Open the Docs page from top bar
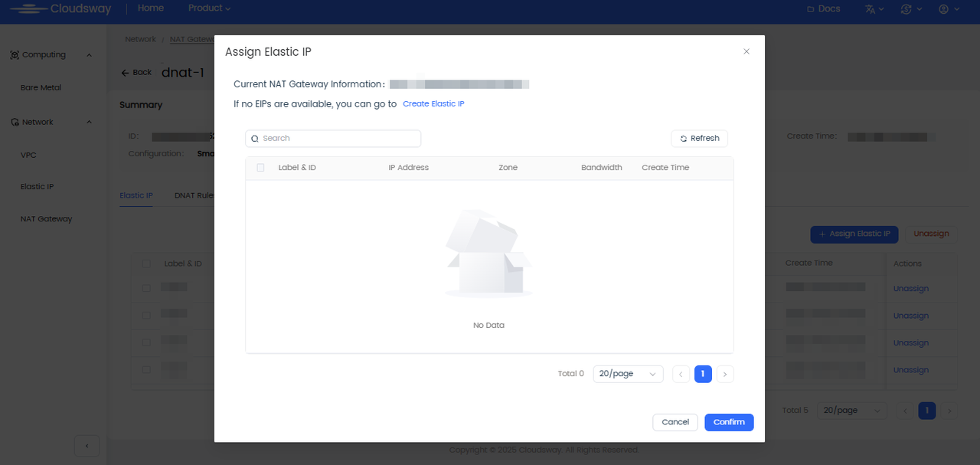The width and height of the screenshot is (980, 465). tap(823, 9)
